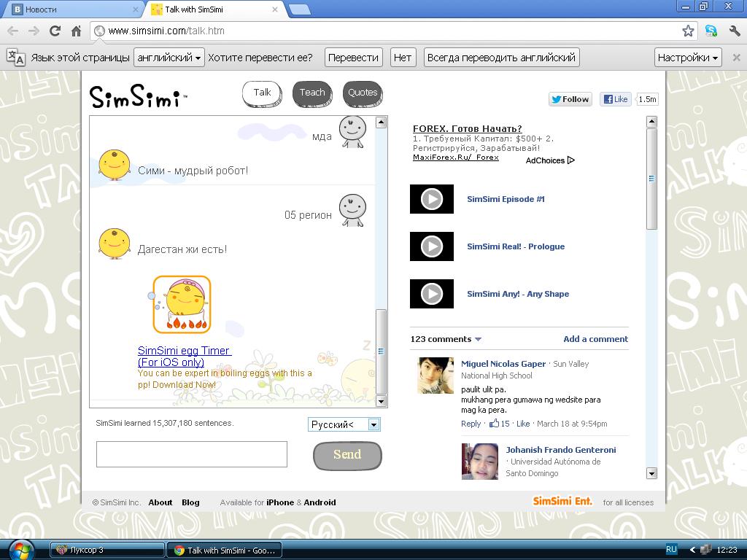This screenshot has width=747, height=560.
Task: Open the SimSimi egg Timer link
Action: tap(185, 356)
